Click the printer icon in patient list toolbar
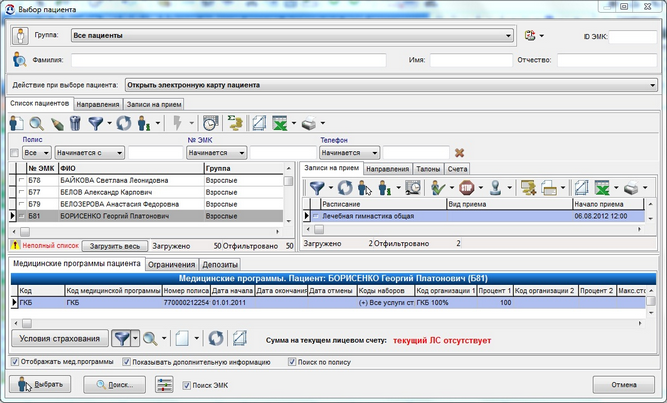 coord(309,123)
